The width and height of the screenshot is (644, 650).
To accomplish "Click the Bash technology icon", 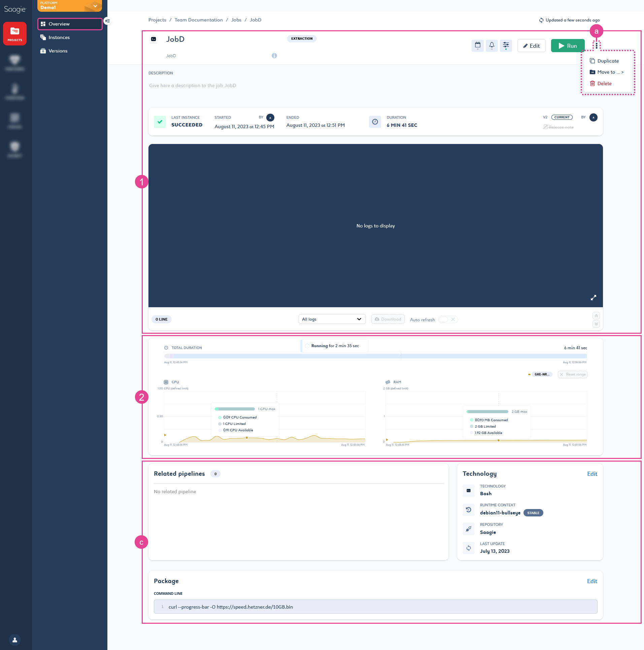I will [x=468, y=491].
